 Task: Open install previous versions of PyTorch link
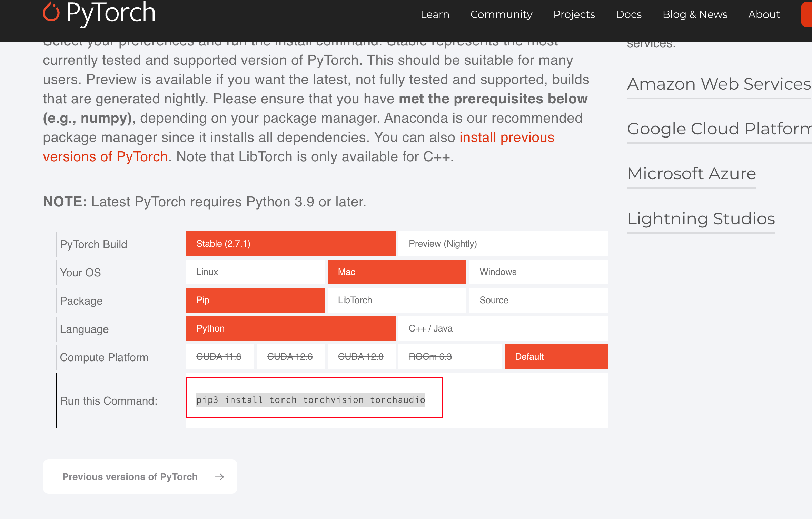pos(506,138)
